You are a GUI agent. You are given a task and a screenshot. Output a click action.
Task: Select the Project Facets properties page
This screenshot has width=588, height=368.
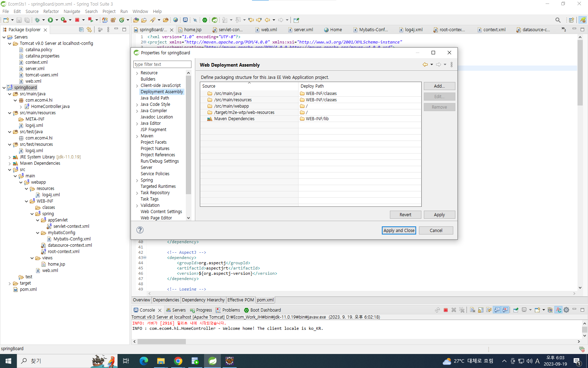153,142
